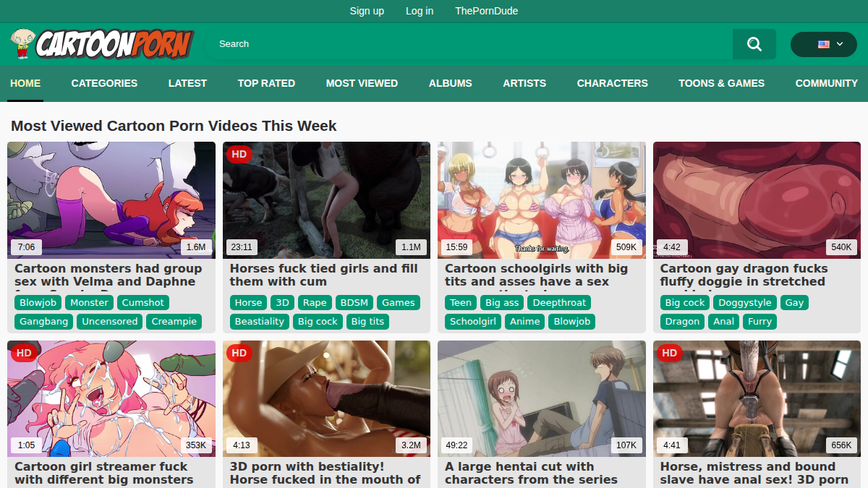868x488 pixels.
Task: Focus the Search input field
Action: click(470, 44)
